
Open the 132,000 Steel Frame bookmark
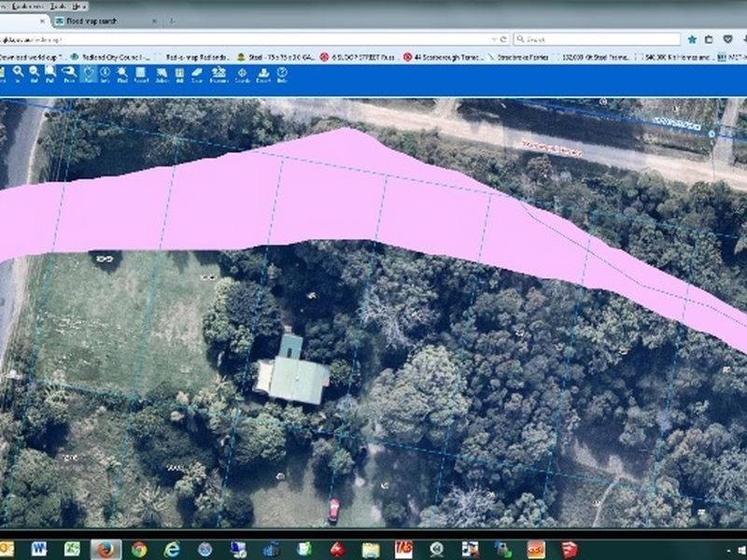[592, 57]
